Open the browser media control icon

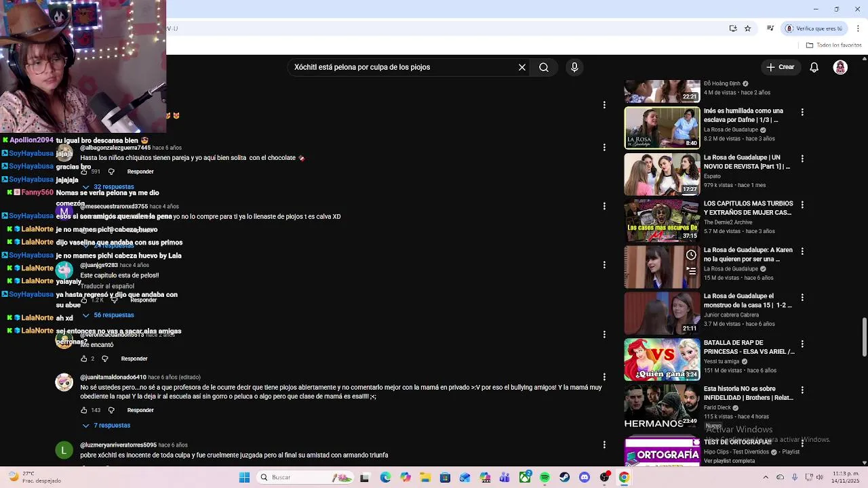(770, 28)
